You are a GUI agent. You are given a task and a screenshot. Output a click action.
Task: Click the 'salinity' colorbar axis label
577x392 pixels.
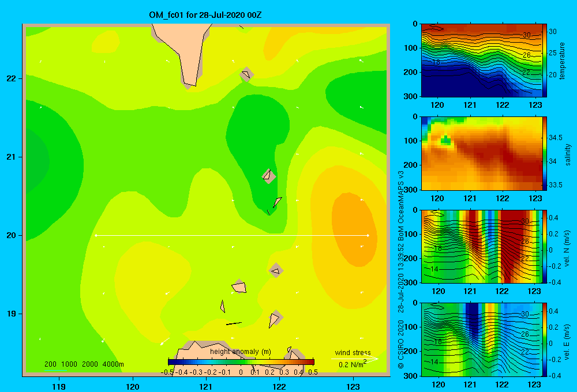[567, 154]
